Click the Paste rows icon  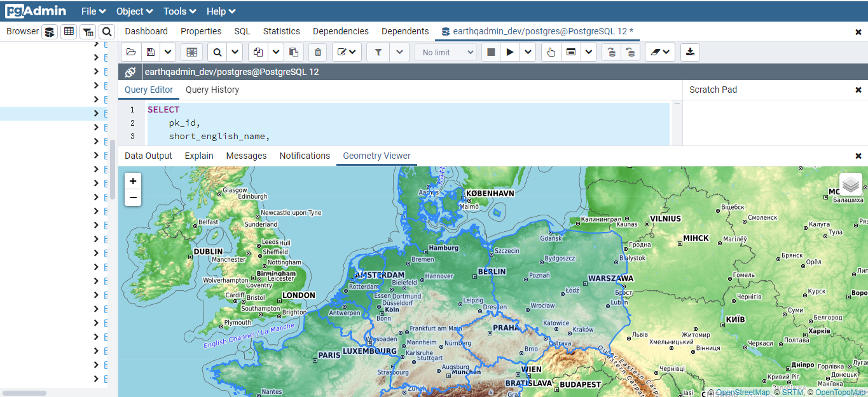(x=293, y=52)
